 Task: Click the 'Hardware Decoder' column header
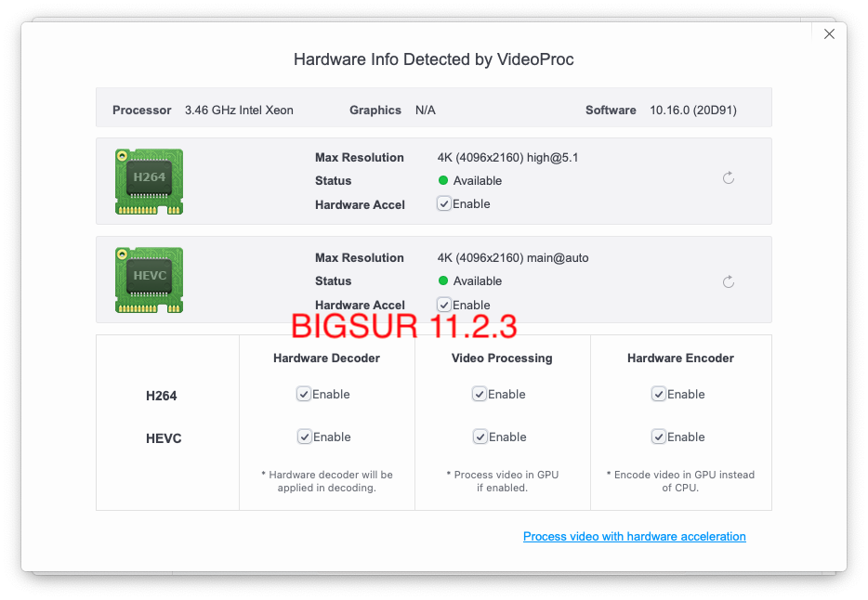(326, 359)
